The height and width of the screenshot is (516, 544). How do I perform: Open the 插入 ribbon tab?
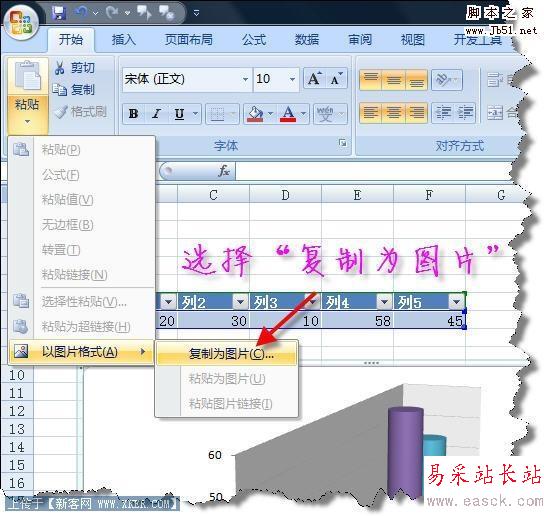124,40
